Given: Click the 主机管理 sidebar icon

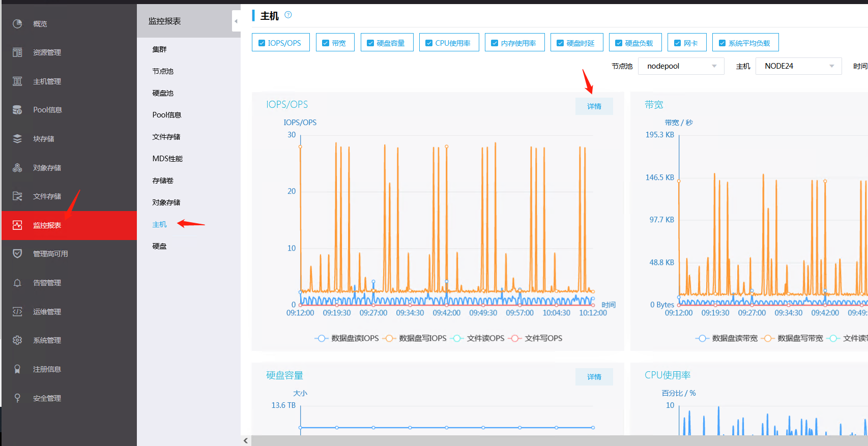Looking at the screenshot, I should point(17,81).
